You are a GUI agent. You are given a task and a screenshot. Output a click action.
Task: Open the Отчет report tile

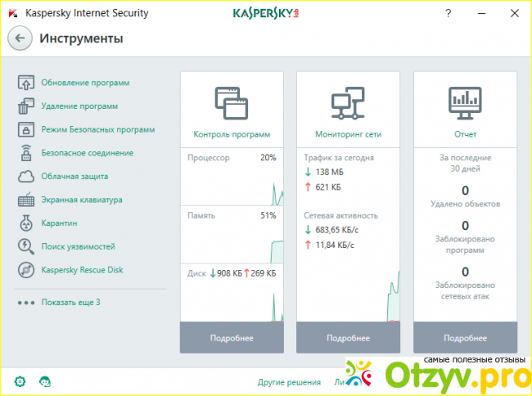465,109
